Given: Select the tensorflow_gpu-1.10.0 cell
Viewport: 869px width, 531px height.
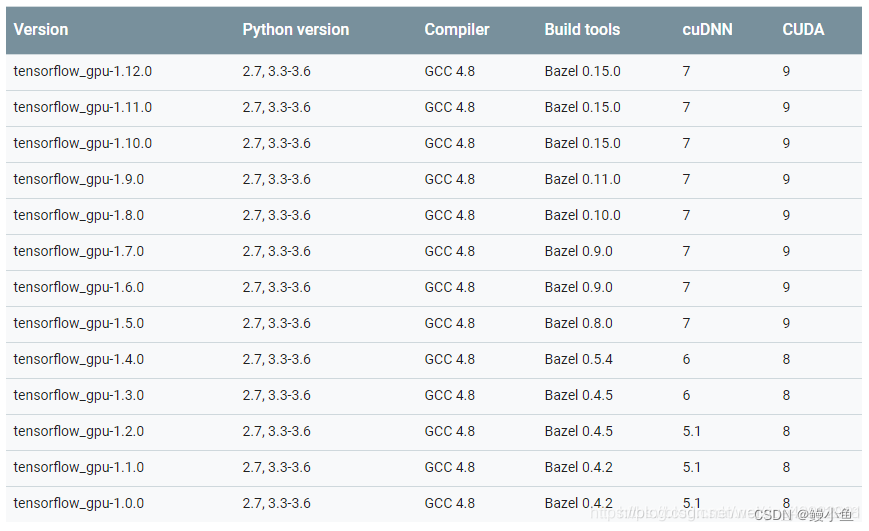Looking at the screenshot, I should coord(83,144).
